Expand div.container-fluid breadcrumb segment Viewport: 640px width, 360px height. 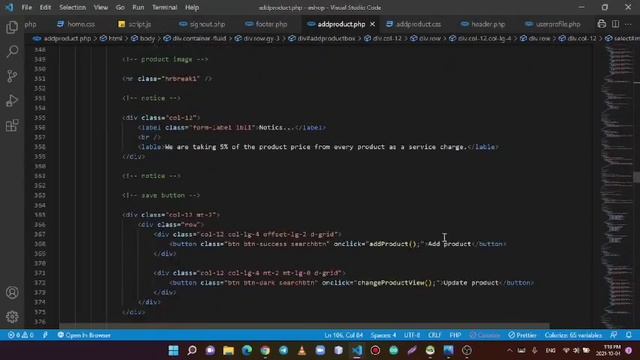[x=195, y=38]
